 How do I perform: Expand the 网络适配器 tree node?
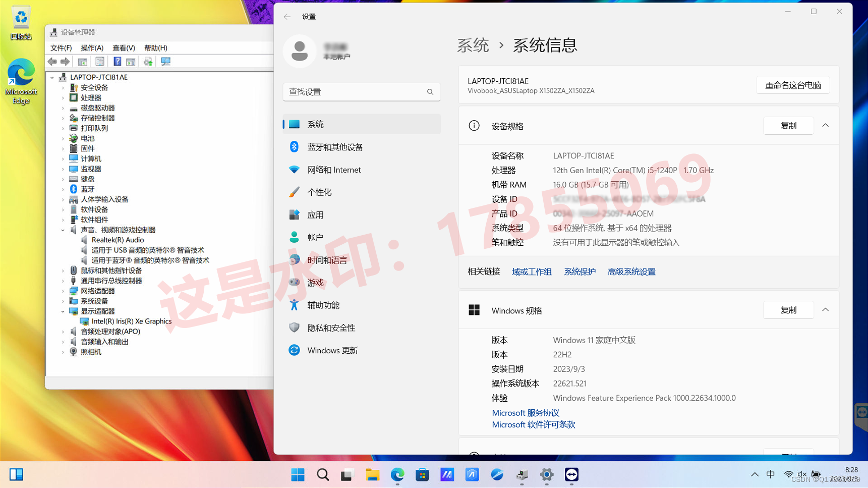tap(63, 291)
